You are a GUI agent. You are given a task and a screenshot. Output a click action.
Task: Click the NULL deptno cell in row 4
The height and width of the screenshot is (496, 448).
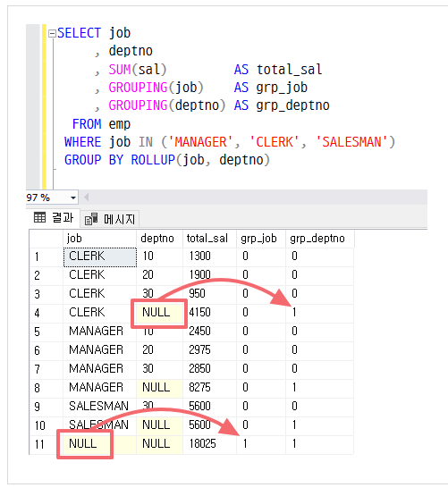159,313
